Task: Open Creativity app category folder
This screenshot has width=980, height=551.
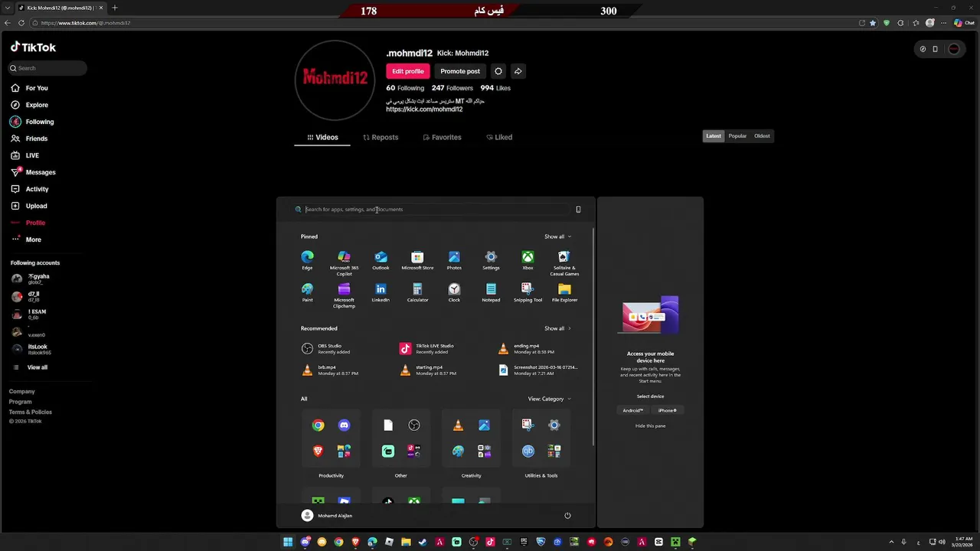Action: (x=471, y=439)
